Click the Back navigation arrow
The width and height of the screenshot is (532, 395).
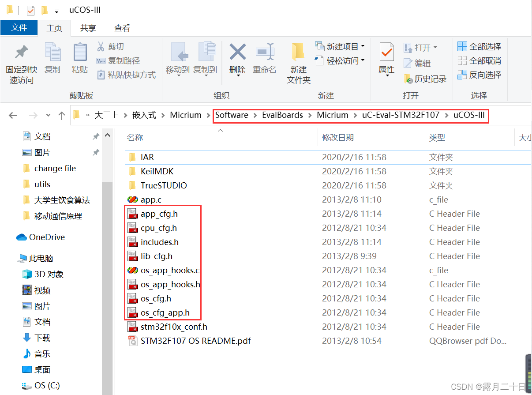tap(13, 115)
